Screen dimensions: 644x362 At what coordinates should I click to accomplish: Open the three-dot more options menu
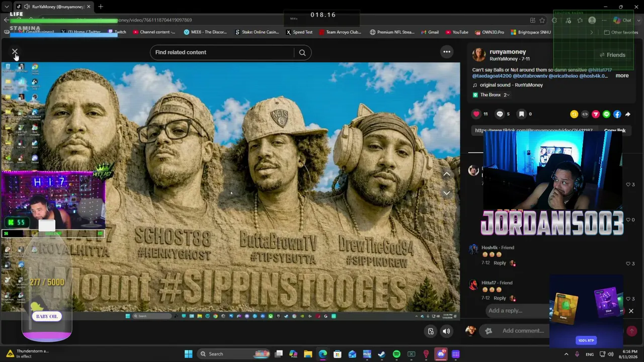[446, 52]
